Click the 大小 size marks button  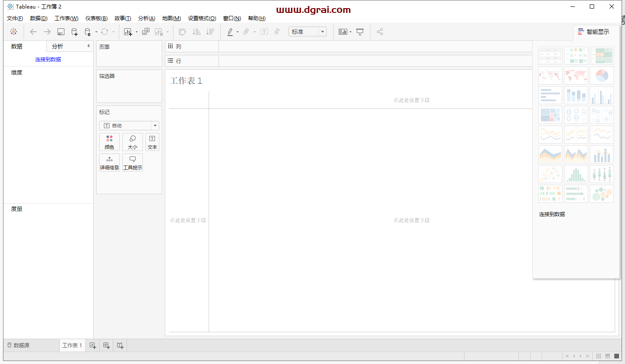(x=133, y=142)
